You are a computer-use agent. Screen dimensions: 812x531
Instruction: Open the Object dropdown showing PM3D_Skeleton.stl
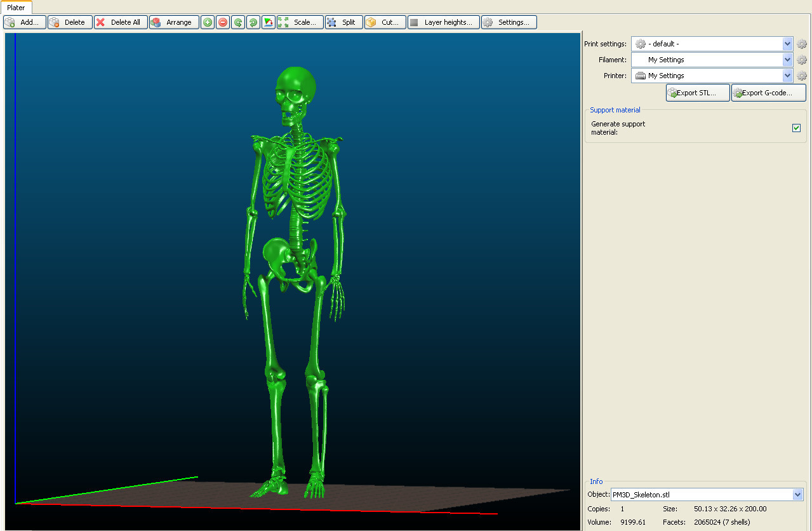point(797,495)
